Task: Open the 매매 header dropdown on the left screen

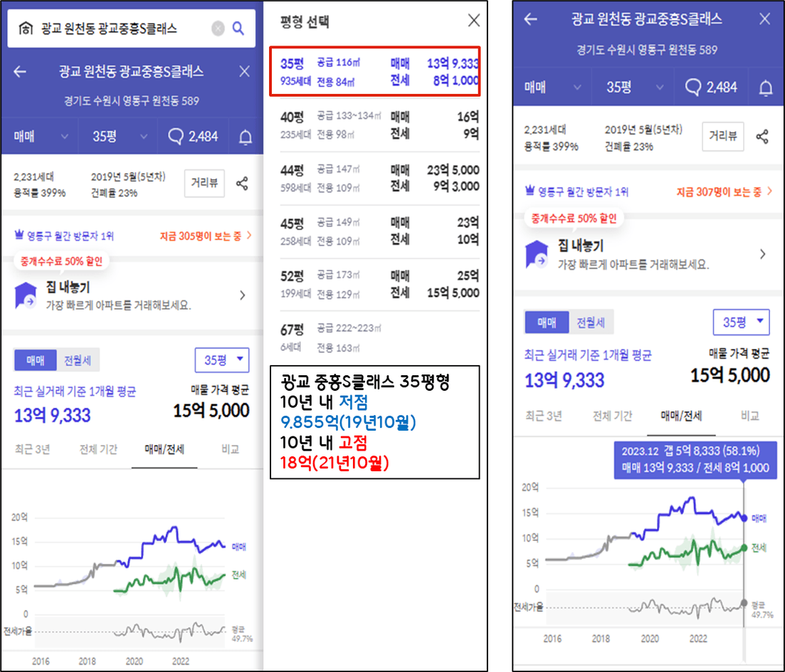Action: (40, 136)
